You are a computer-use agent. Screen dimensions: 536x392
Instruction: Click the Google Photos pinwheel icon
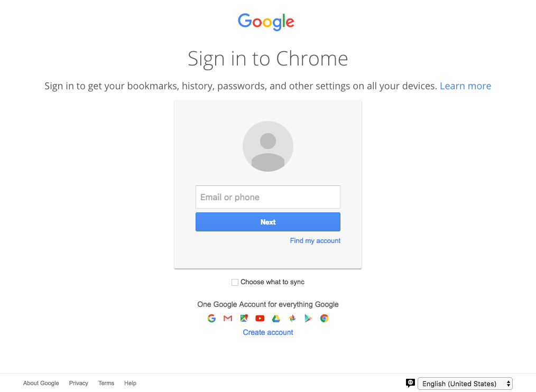292,318
